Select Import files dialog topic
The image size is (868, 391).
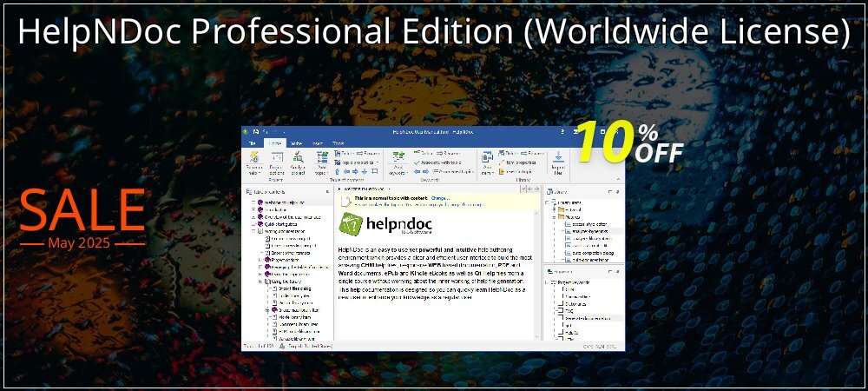pos(294,288)
